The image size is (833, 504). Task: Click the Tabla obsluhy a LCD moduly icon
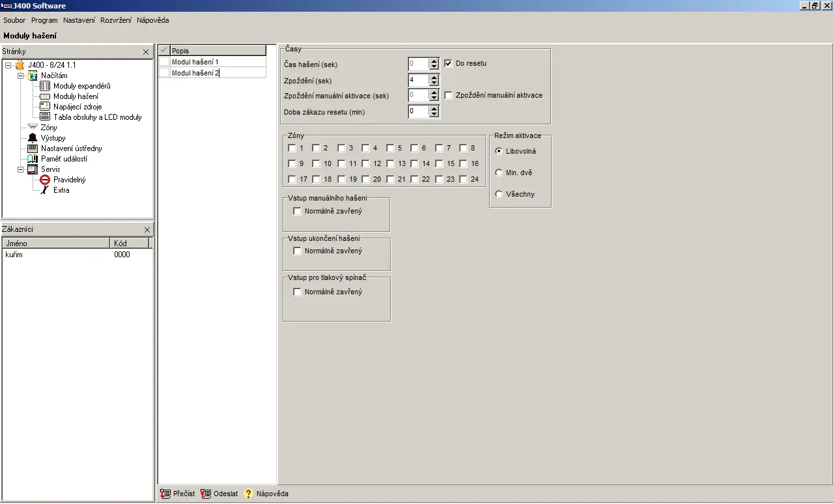point(45,117)
